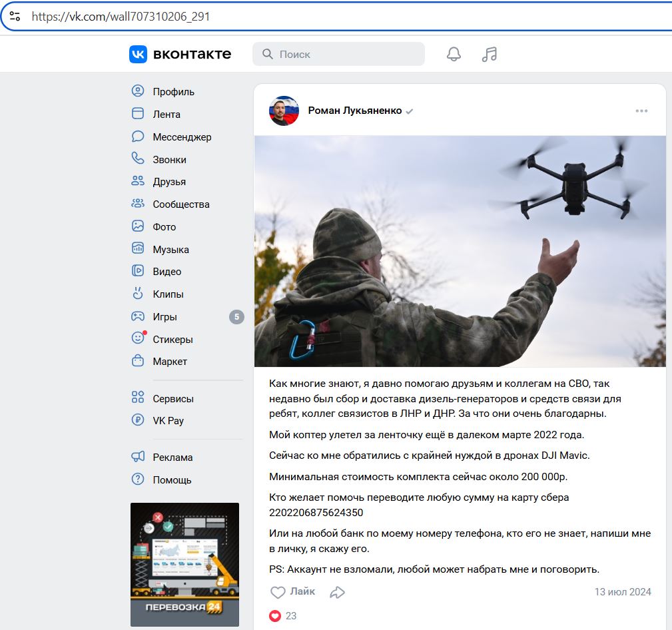Click the Реклама megaphone icon
The image size is (672, 630).
(138, 456)
